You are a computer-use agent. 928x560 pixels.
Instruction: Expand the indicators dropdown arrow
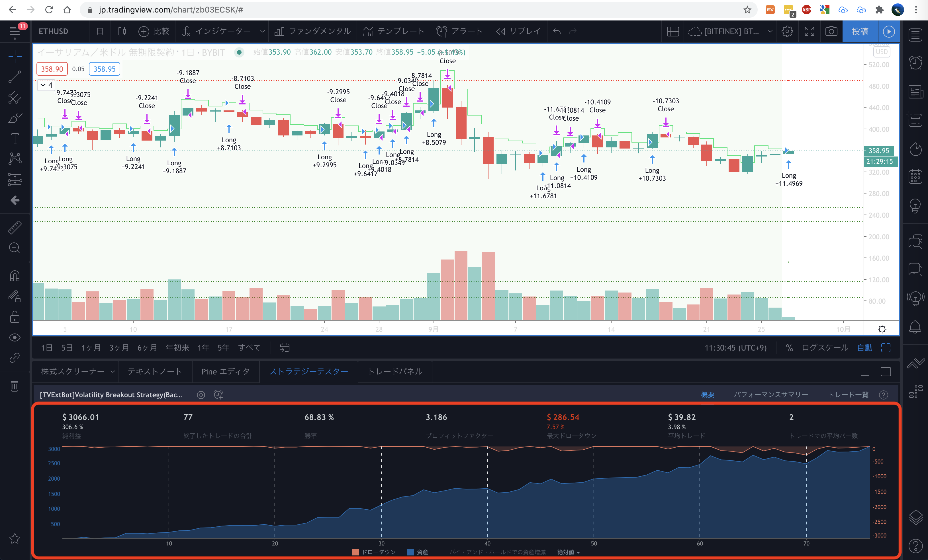click(262, 31)
